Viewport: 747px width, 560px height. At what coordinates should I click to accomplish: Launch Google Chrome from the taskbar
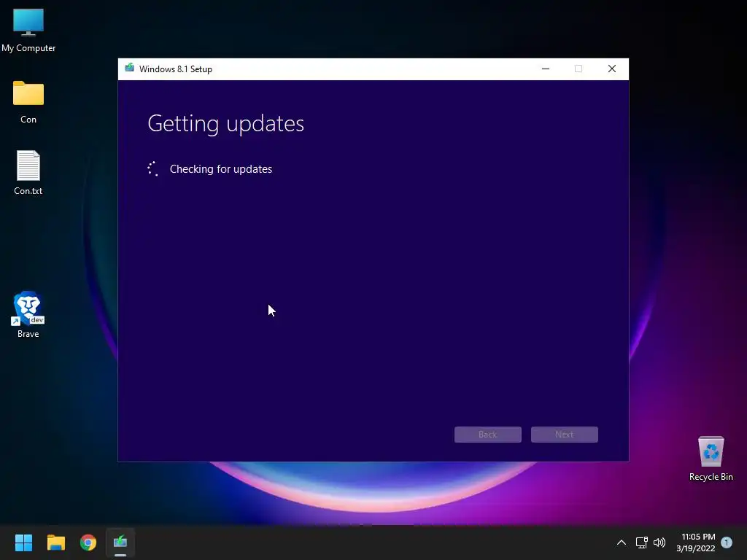pyautogui.click(x=88, y=542)
